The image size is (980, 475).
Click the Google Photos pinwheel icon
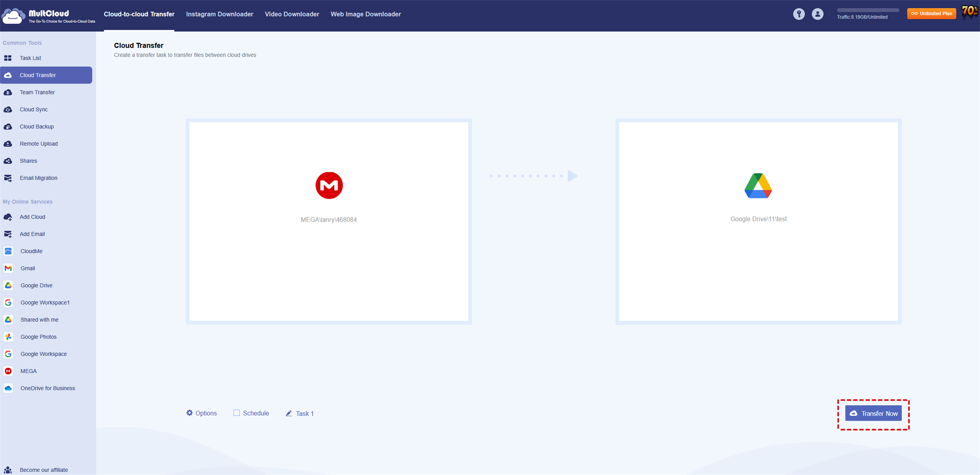click(8, 337)
